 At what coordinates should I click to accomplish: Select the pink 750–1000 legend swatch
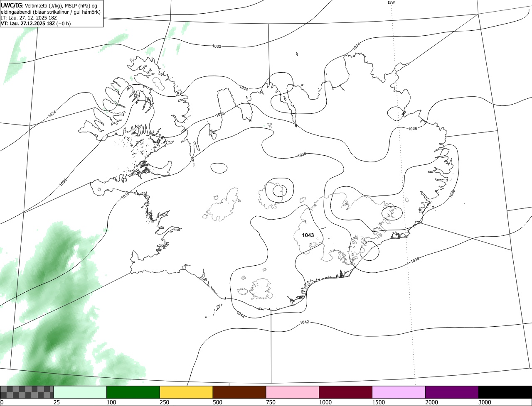293,392
